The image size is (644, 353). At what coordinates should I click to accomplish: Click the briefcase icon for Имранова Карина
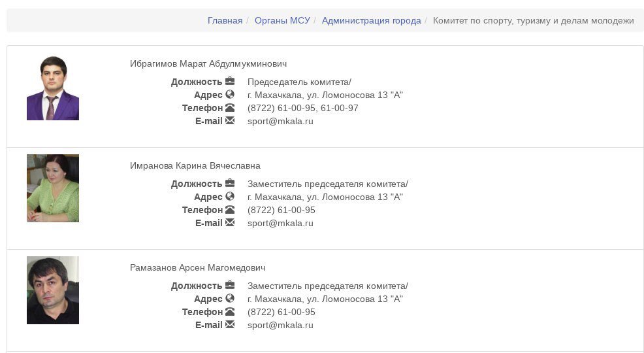pyautogui.click(x=230, y=184)
